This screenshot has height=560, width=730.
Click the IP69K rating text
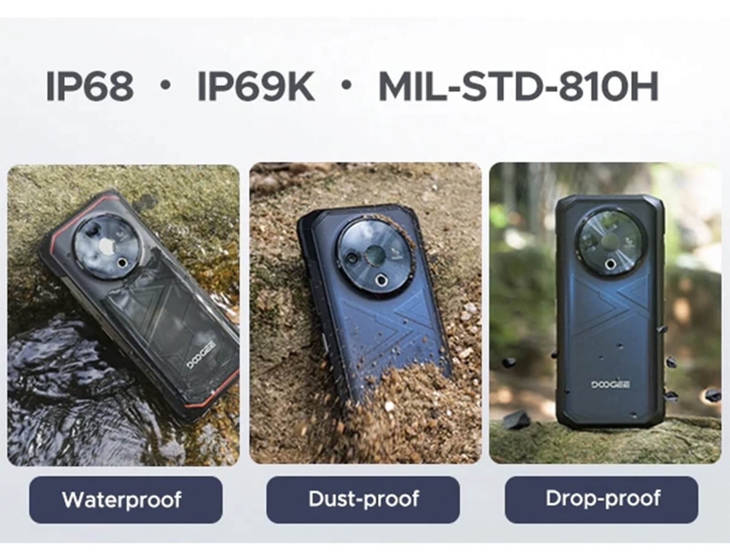pyautogui.click(x=256, y=86)
